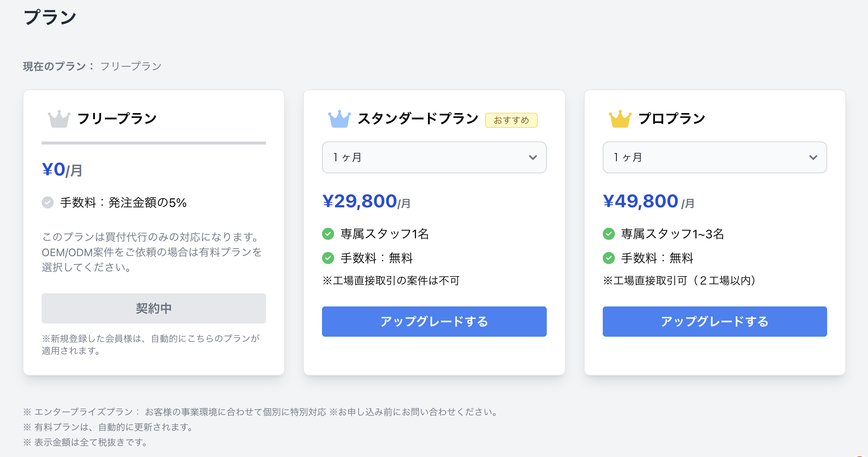The image size is (868, 457).
Task: Click the green check icon beside 専属スタッフ1~3名
Action: tap(609, 234)
